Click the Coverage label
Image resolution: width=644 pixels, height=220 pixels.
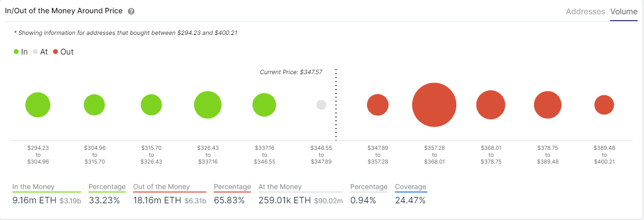[411, 187]
